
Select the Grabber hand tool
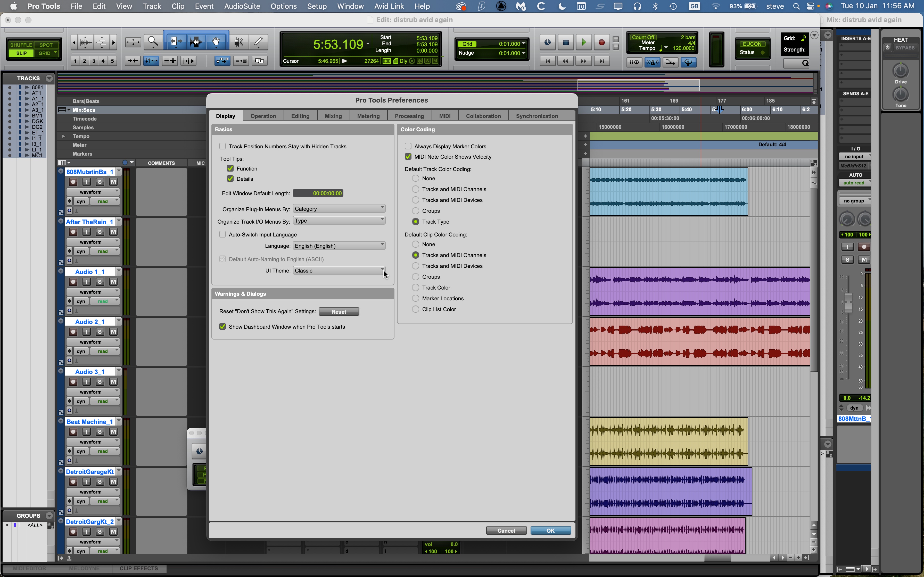coord(216,41)
